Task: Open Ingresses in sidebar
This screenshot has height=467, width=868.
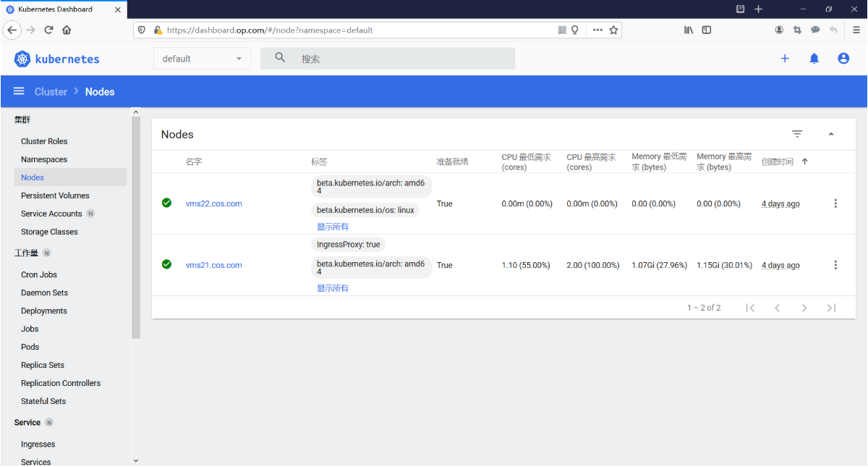Action: [x=38, y=445]
